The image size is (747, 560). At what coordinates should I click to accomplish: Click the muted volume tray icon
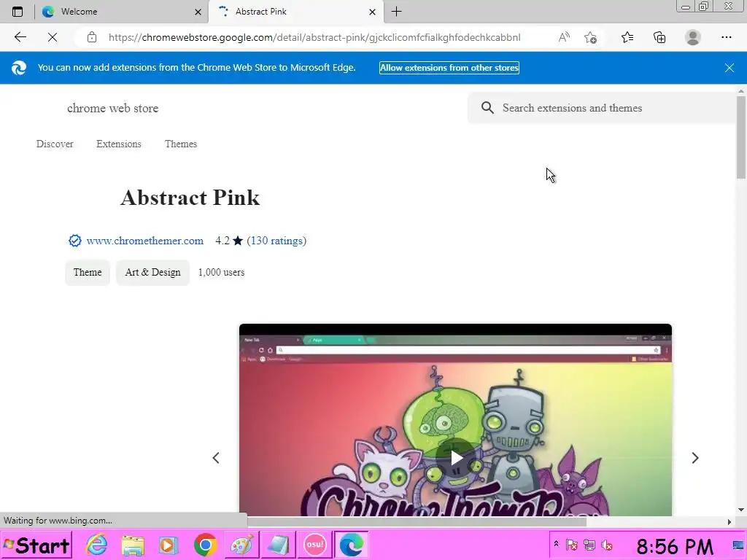point(607,545)
